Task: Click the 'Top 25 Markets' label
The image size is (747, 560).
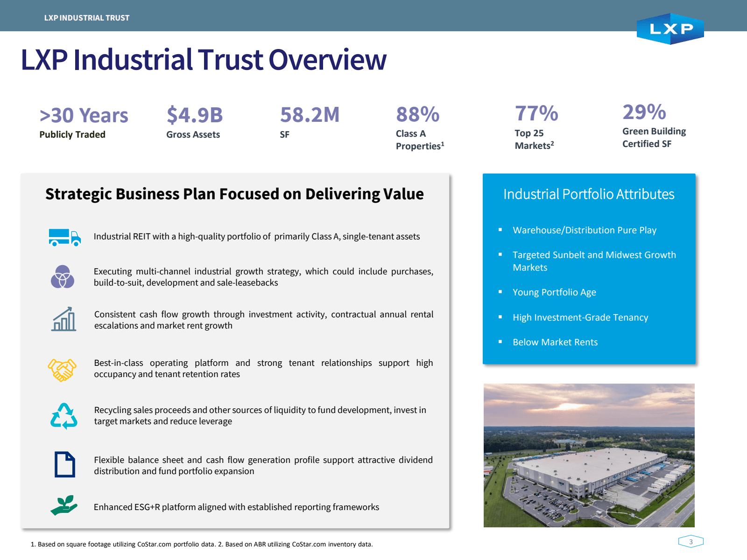Action: click(x=534, y=140)
